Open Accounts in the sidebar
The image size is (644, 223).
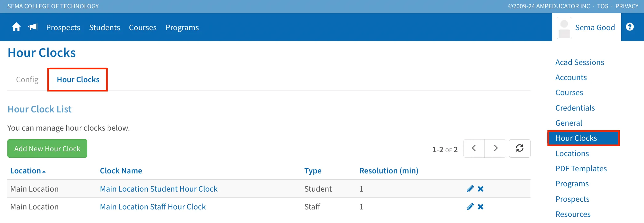[571, 77]
